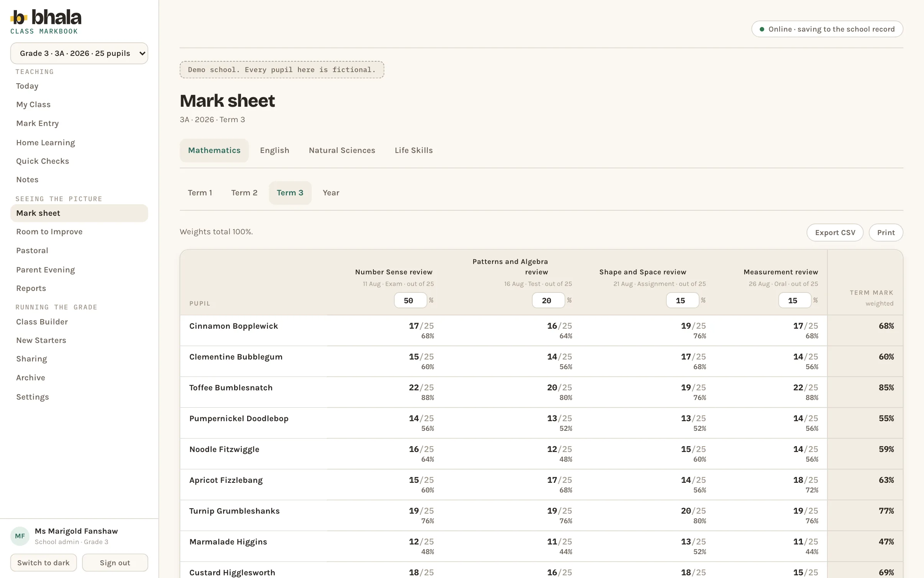This screenshot has height=578, width=924.
Task: Click Turnip Grumbleshanks's 77% term mark
Action: [x=886, y=511]
